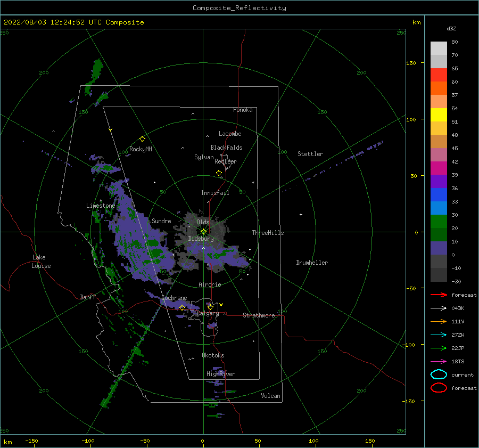The height and width of the screenshot is (448, 479).
Task: Click the white asterisk marker east of Innisfail
Action: [x=253, y=183]
